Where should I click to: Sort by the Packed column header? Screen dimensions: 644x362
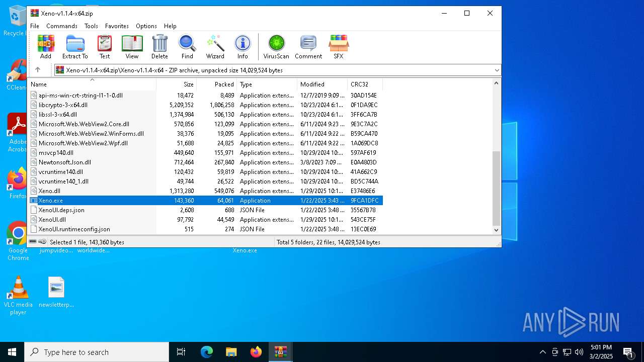tap(217, 84)
